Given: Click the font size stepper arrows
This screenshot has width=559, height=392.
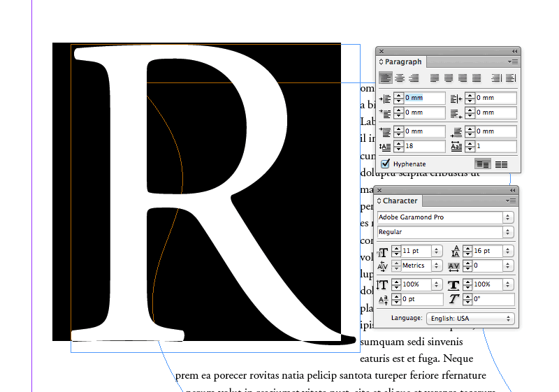Looking at the screenshot, I should pos(396,251).
